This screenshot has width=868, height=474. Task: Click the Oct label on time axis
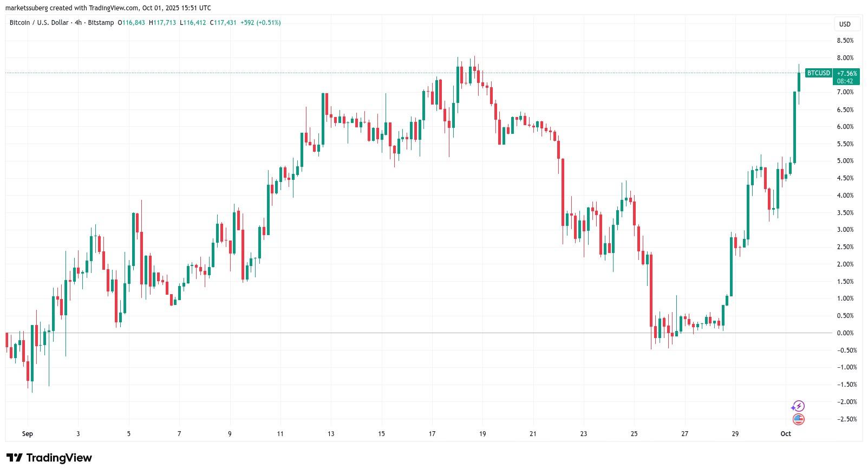tap(786, 433)
